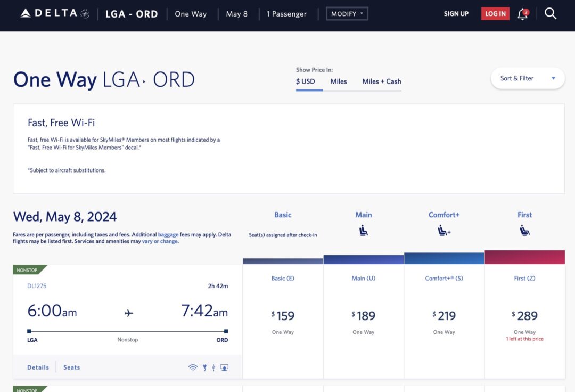575x392 pixels.
Task: View Seats for flight DL1275
Action: 71,367
